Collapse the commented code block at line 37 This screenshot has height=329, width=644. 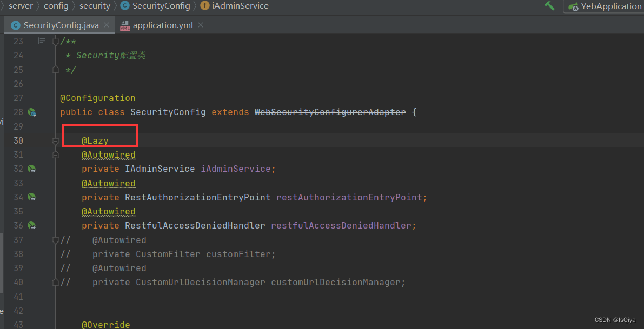[x=56, y=239]
